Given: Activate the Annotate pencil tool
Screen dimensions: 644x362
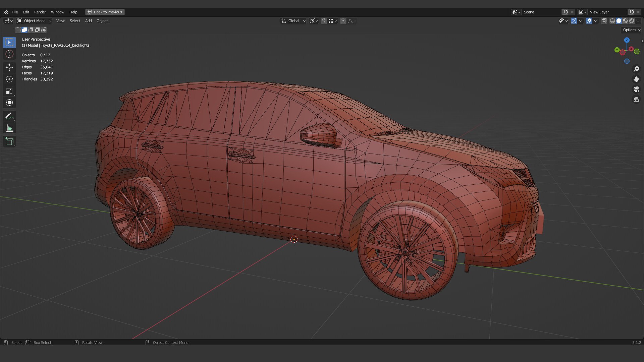Looking at the screenshot, I should click(x=9, y=116).
